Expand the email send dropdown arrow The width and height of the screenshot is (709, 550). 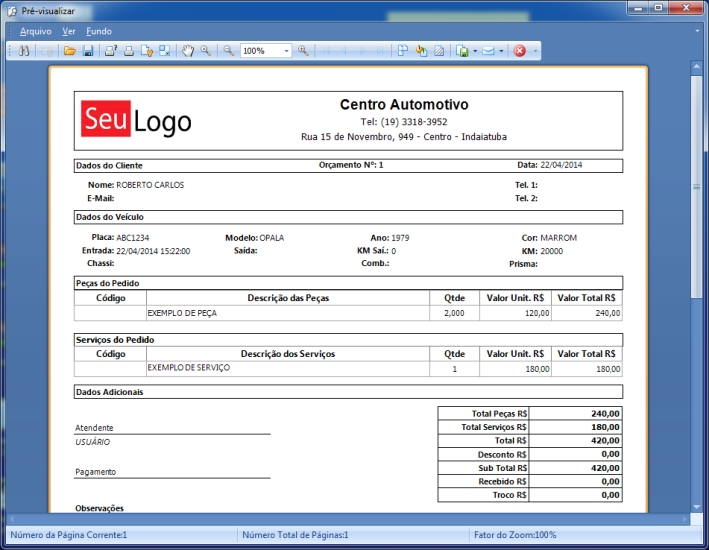(502, 50)
